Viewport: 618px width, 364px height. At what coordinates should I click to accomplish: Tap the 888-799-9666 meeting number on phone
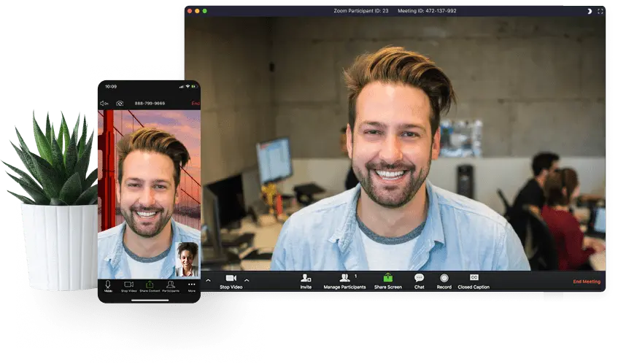[150, 103]
